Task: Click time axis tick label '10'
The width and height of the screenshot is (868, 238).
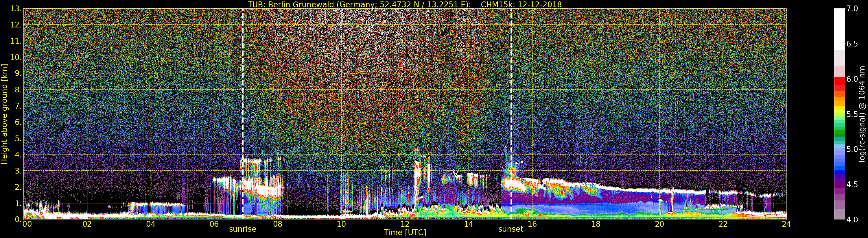Action: [x=341, y=224]
